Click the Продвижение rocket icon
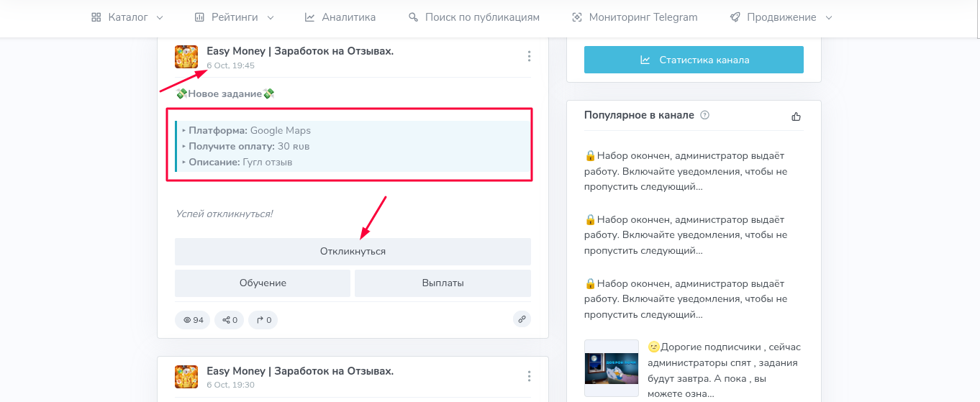980x402 pixels. pos(735,17)
